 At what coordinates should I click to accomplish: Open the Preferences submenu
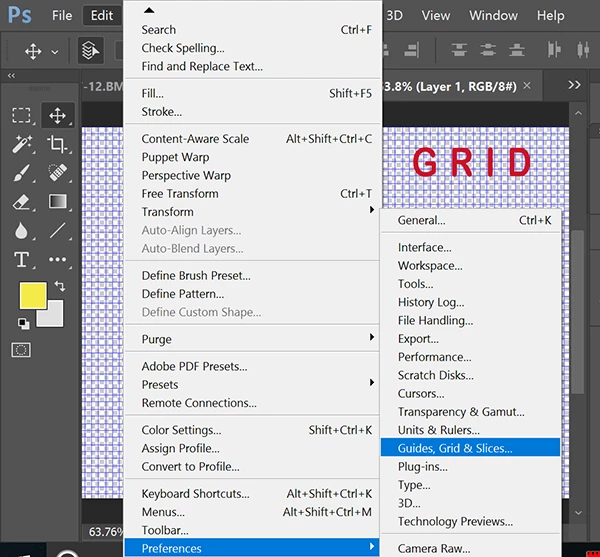(x=253, y=548)
